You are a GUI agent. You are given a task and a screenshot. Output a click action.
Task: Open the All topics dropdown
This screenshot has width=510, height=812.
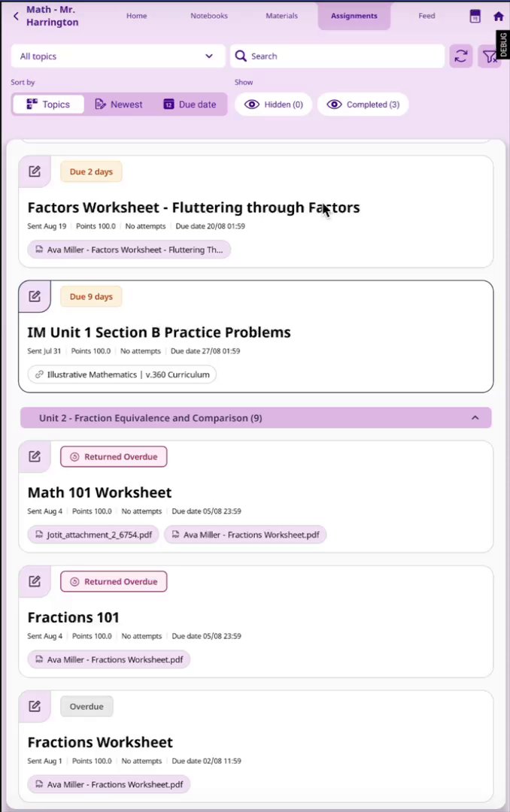(x=117, y=56)
